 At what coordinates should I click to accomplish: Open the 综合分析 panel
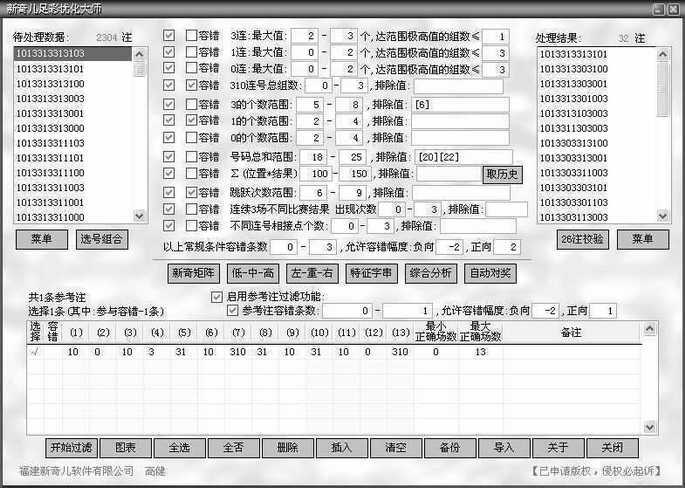(x=430, y=272)
